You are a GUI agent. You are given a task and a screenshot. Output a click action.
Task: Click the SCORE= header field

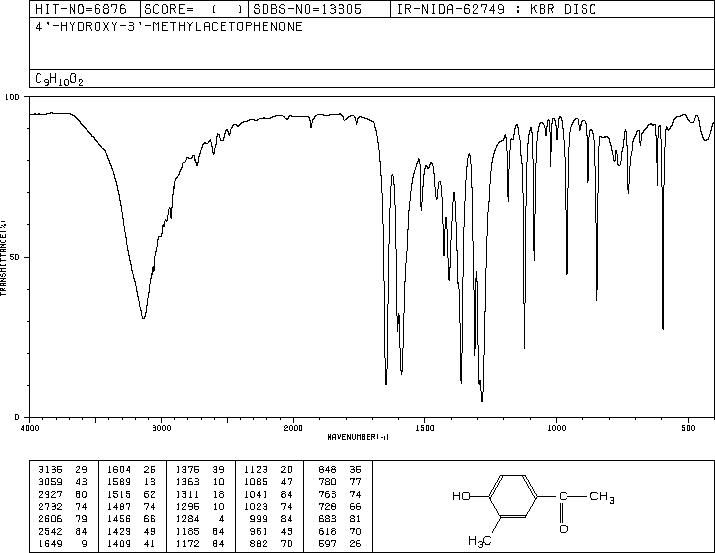click(x=194, y=9)
